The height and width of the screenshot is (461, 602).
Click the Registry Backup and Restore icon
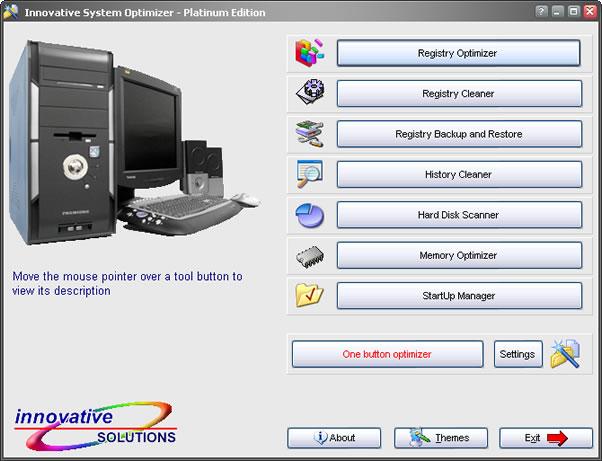pyautogui.click(x=309, y=134)
